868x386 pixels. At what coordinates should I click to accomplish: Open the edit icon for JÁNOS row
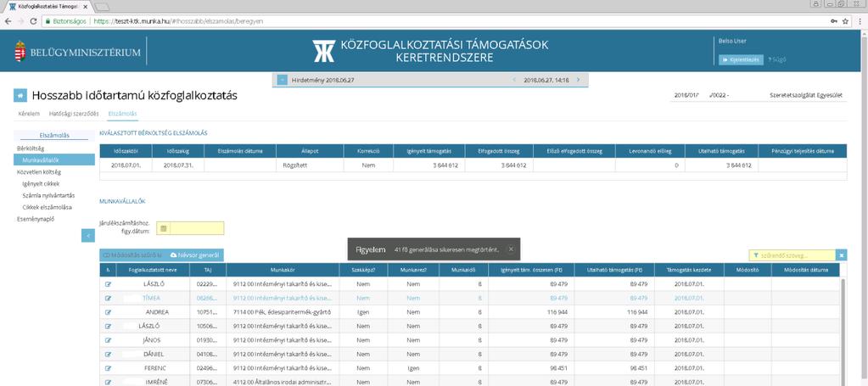(x=108, y=340)
